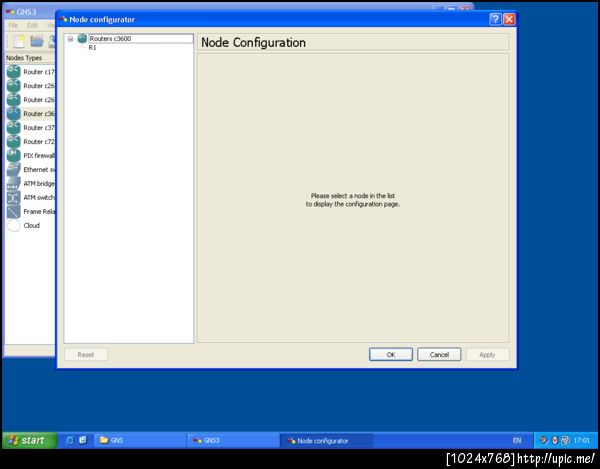Click the Open folder icon in GNS3 toolbar
The height and width of the screenshot is (469, 600).
pyautogui.click(x=37, y=41)
